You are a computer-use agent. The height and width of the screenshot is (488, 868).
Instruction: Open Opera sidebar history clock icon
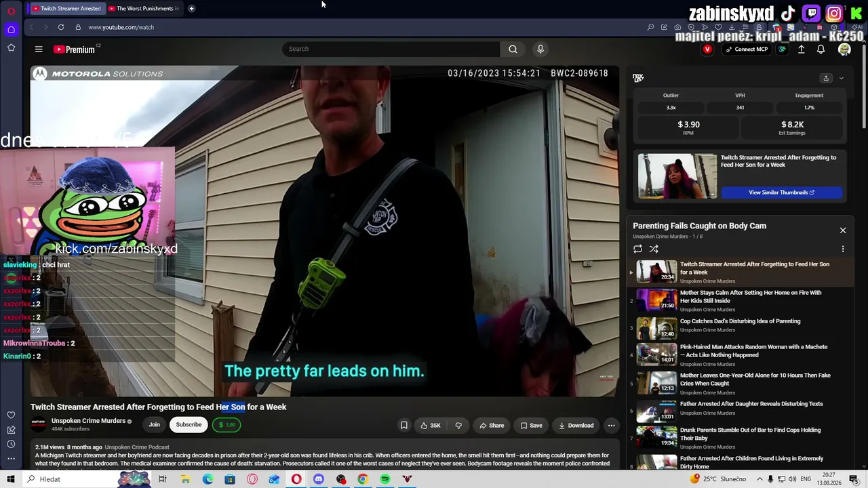[11, 444]
